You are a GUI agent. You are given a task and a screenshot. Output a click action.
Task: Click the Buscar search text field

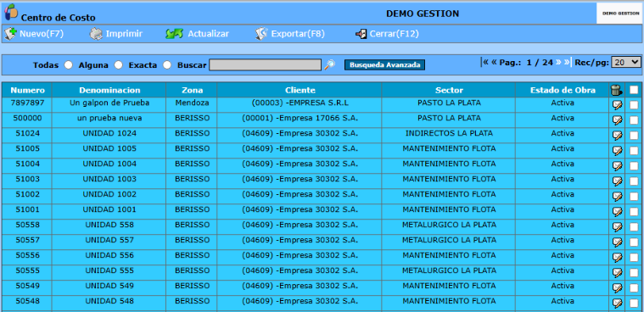pos(266,65)
